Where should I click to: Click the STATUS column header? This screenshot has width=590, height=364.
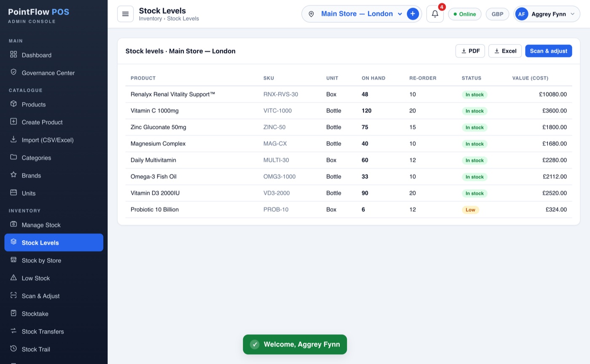click(471, 78)
